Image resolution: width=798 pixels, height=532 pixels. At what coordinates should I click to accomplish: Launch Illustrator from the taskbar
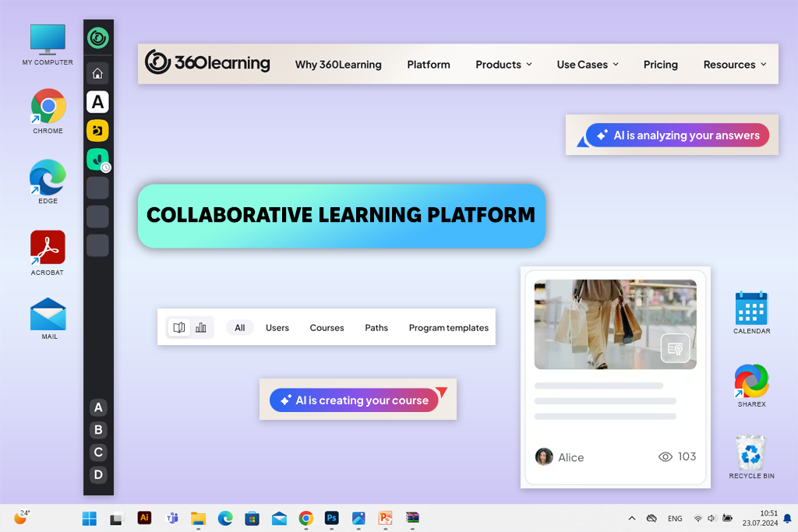(x=144, y=518)
